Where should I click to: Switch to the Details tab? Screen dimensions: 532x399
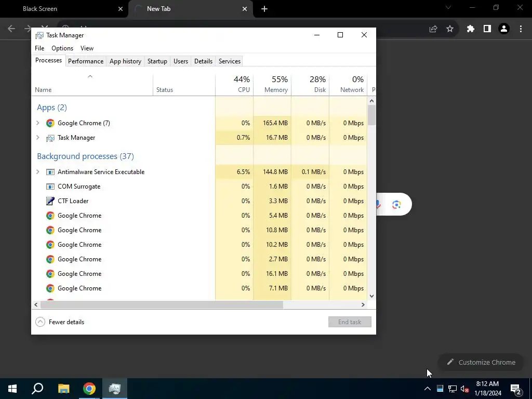coord(203,61)
